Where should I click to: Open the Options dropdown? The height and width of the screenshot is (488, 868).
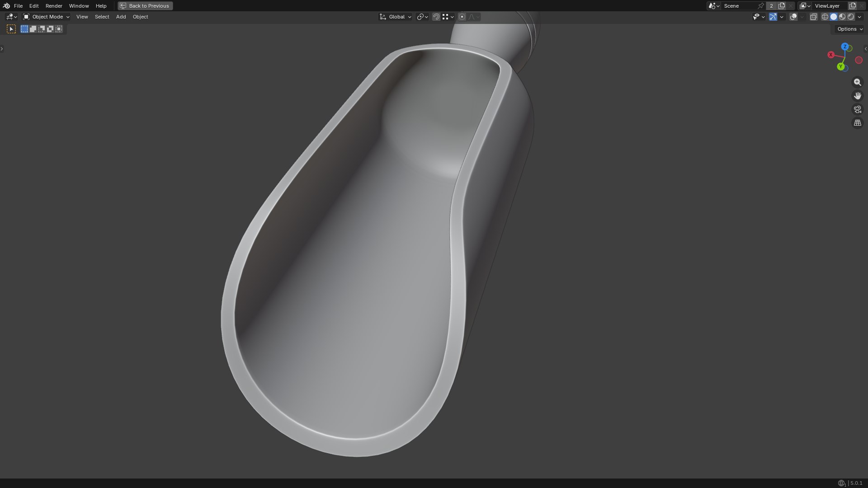[850, 29]
